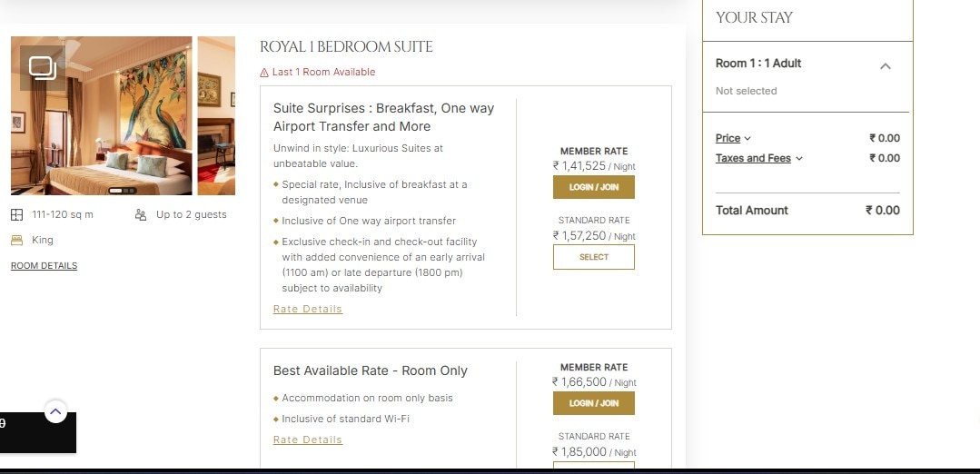Click the room size floor-plan icon
Screen dimensions: 980x474
(x=17, y=215)
